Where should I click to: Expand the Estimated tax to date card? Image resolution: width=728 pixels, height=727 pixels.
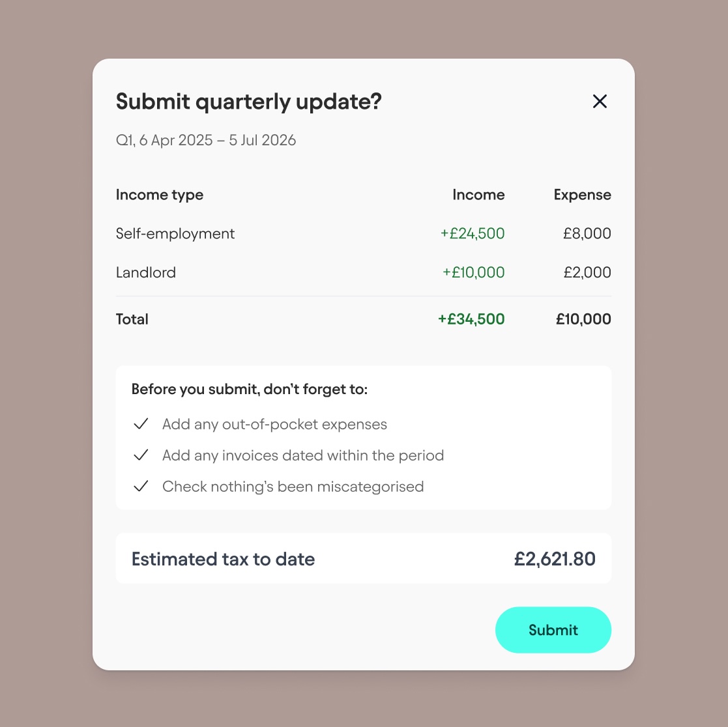363,558
